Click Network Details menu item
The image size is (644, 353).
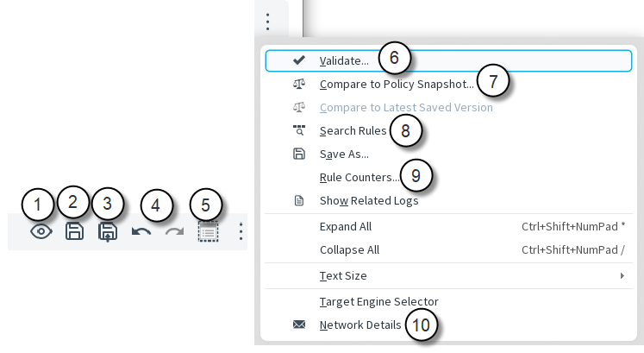click(360, 325)
